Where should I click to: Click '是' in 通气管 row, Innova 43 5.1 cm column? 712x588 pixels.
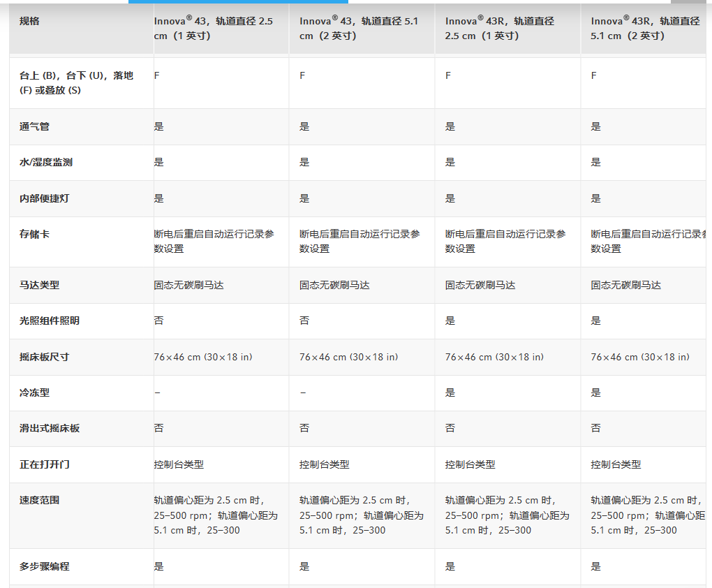point(304,126)
